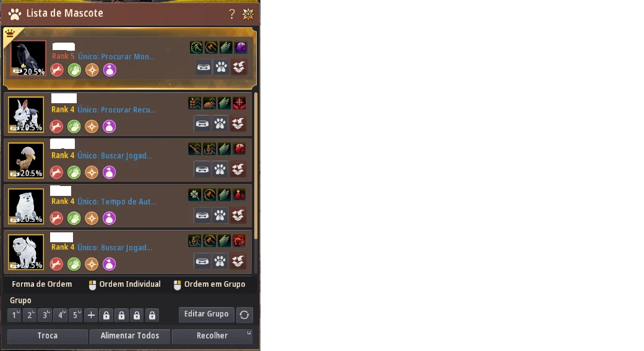Screen dimensions: 644x351
Task: Select pet group 3
Action: 45,315
